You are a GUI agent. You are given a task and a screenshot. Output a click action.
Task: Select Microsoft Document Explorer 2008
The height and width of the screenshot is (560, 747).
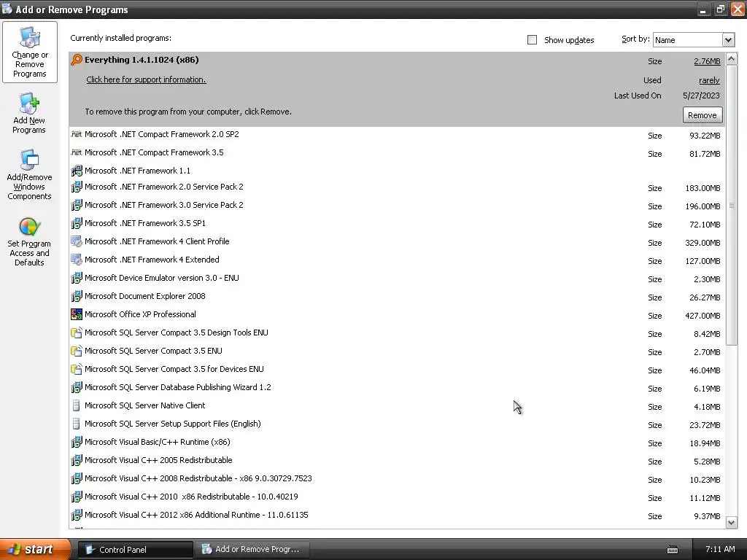[x=397, y=296]
